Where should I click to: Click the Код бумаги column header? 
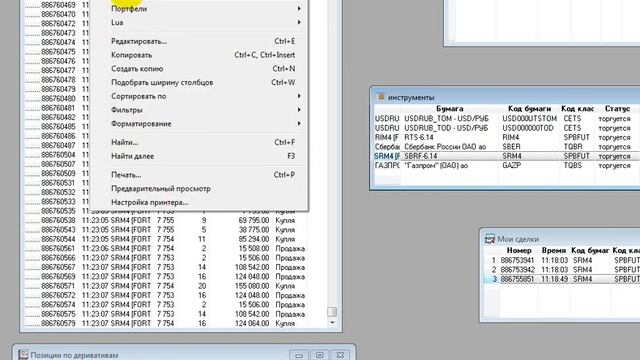click(x=529, y=109)
